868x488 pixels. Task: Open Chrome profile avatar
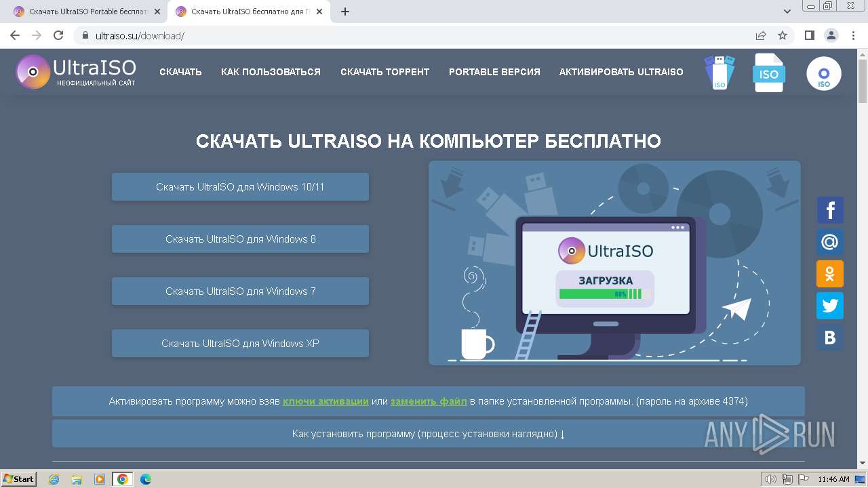click(x=831, y=35)
